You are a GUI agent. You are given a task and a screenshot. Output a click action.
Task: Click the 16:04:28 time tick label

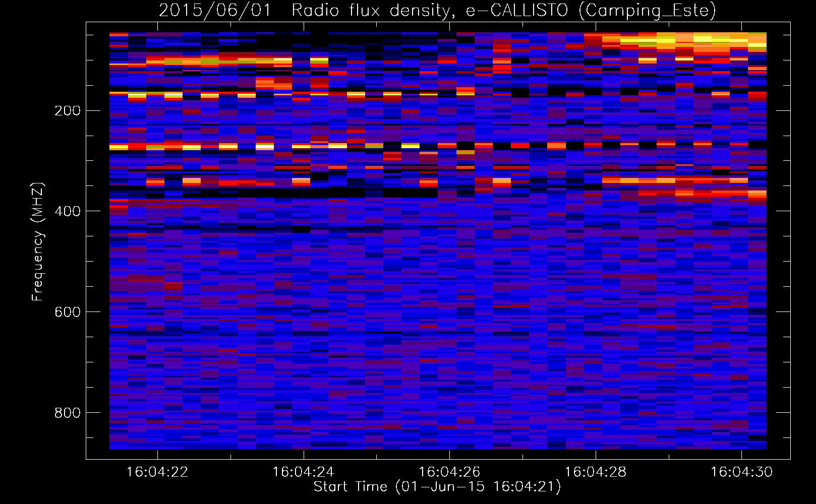click(595, 472)
